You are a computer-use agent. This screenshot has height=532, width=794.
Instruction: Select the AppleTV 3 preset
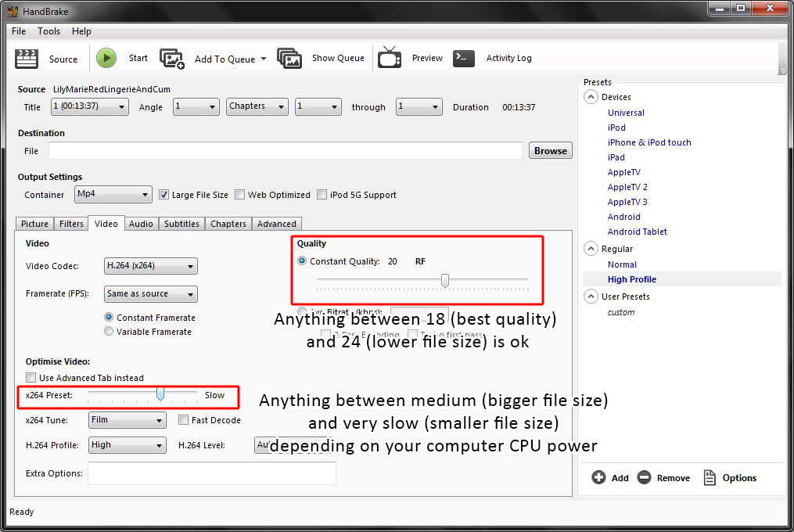[627, 202]
